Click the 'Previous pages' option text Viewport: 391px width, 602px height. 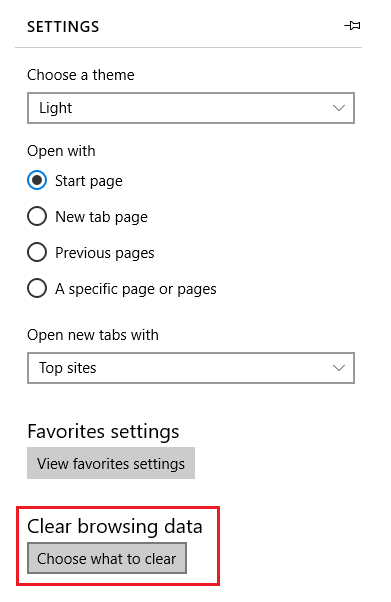tap(104, 253)
